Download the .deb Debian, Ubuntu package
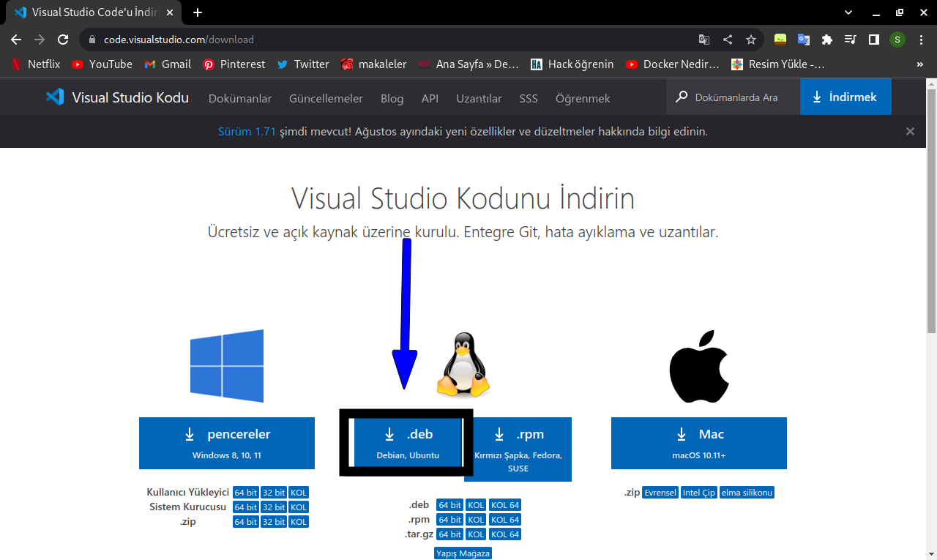Viewport: 937px width, 560px height. (408, 442)
